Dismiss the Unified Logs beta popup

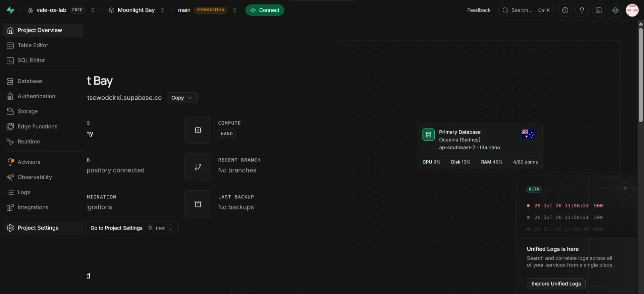click(625, 188)
